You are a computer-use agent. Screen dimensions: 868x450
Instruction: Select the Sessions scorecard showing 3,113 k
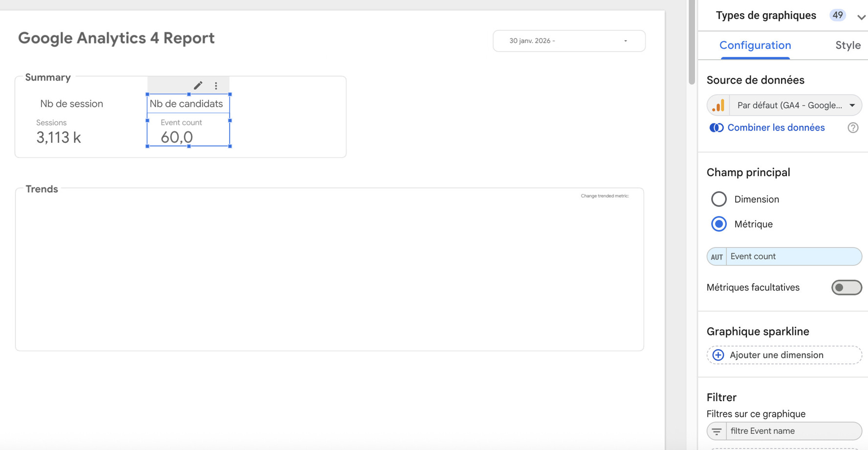[x=59, y=132]
